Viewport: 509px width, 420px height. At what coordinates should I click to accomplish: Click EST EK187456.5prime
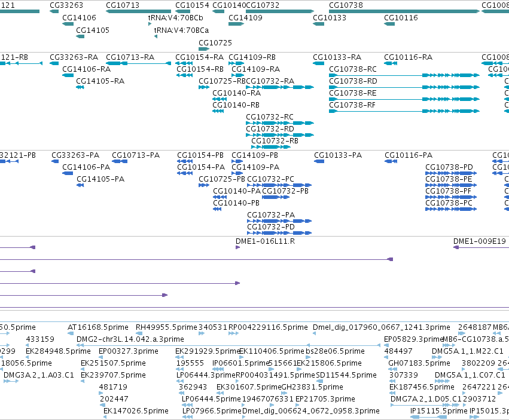422,387
